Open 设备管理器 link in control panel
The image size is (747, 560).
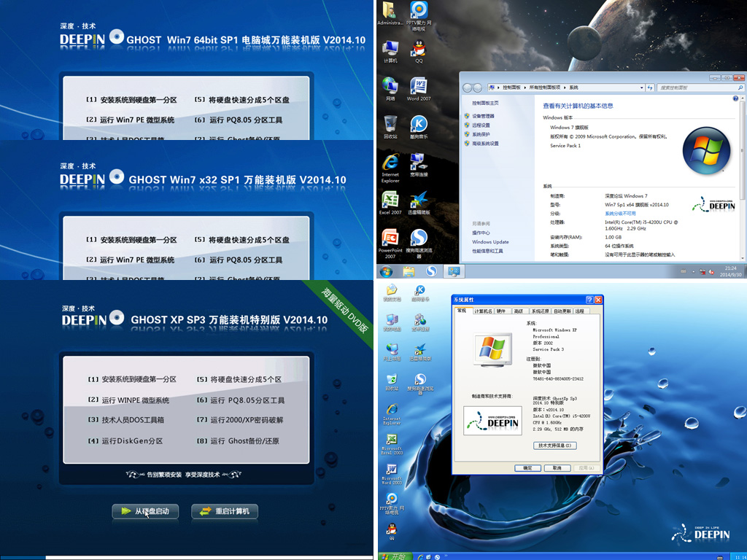pos(483,116)
